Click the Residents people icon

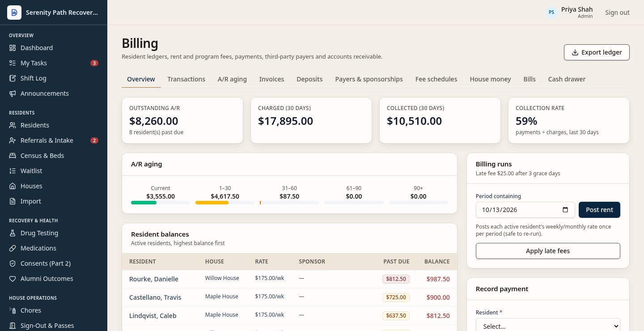click(x=13, y=125)
